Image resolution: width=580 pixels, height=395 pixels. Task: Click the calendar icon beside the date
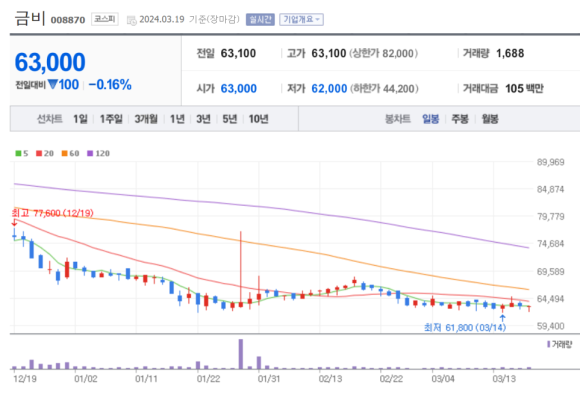point(131,20)
